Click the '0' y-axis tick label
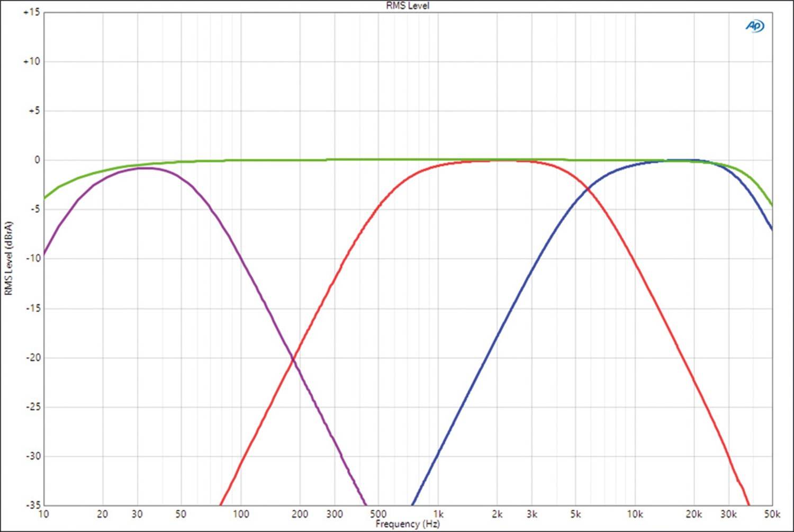Viewport: 794px width, 532px height. click(x=37, y=160)
